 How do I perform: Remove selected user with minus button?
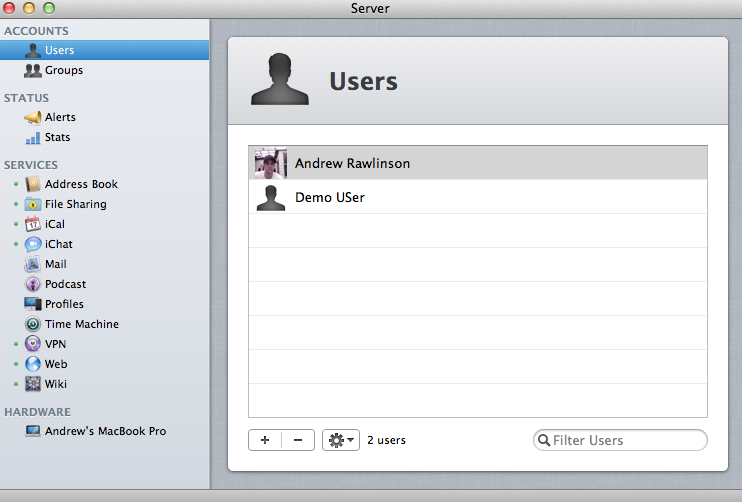click(x=298, y=440)
